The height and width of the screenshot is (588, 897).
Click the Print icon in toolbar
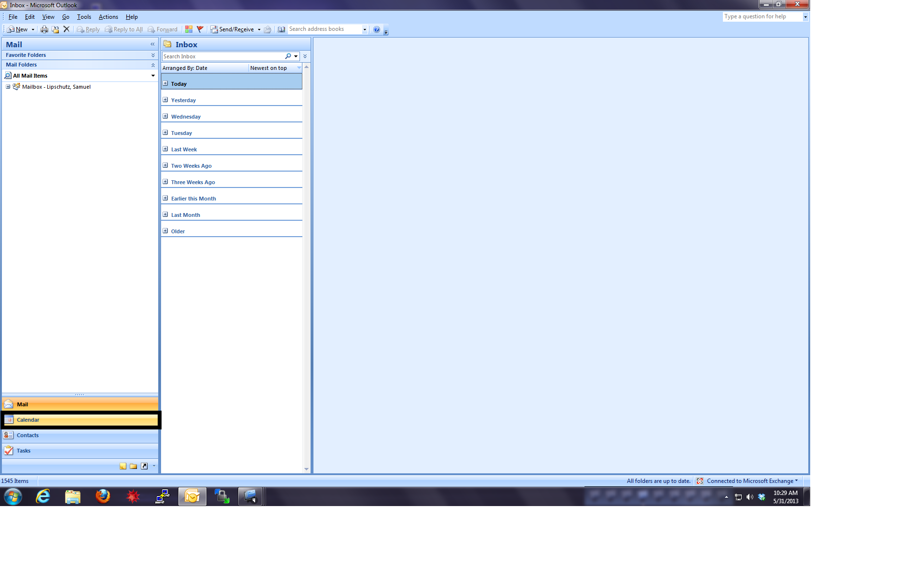pyautogui.click(x=44, y=29)
